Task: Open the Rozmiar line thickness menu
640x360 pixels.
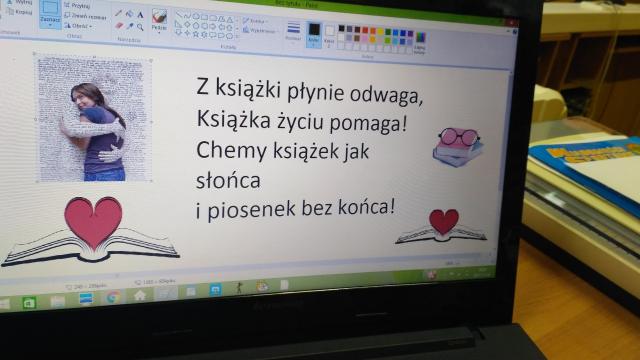Action: (293, 32)
